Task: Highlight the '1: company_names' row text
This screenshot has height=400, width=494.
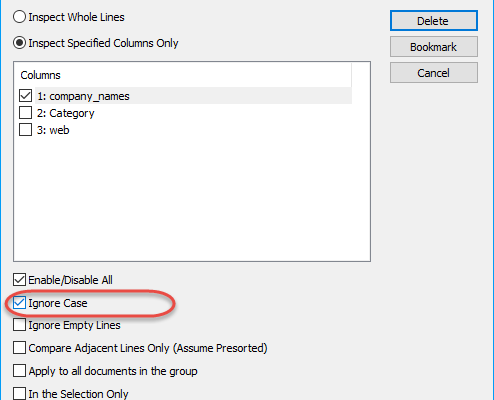Action: (83, 96)
